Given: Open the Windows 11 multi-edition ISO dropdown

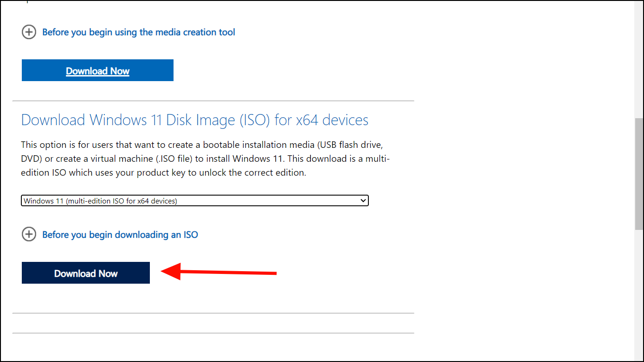Looking at the screenshot, I should point(195,201).
